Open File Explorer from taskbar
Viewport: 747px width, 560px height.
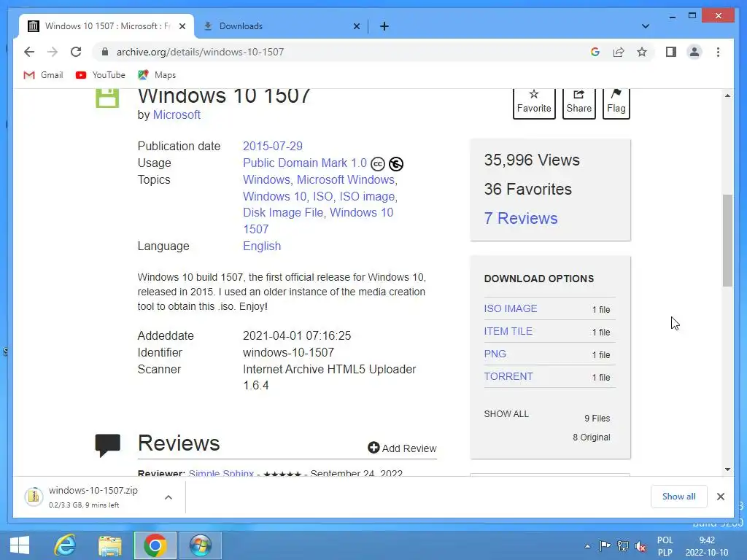click(110, 545)
